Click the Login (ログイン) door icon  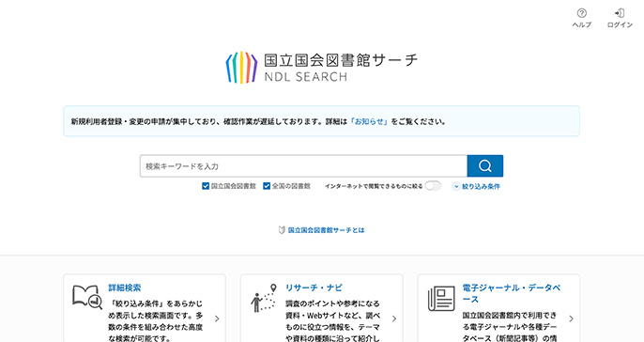(x=620, y=13)
